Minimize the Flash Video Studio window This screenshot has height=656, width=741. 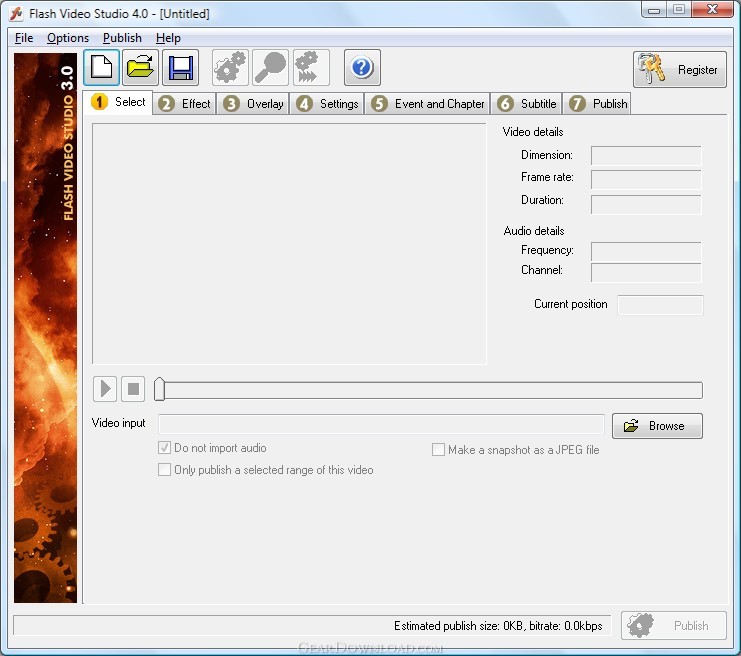pyautogui.click(x=654, y=9)
